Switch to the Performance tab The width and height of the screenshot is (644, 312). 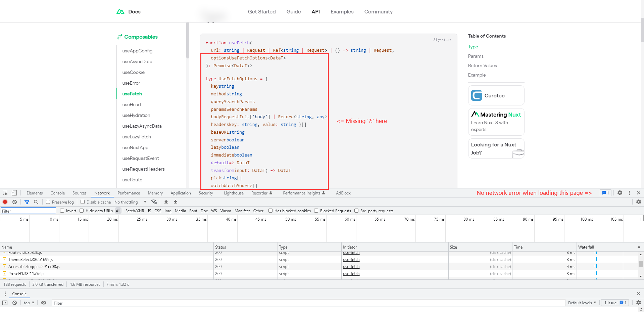click(129, 193)
